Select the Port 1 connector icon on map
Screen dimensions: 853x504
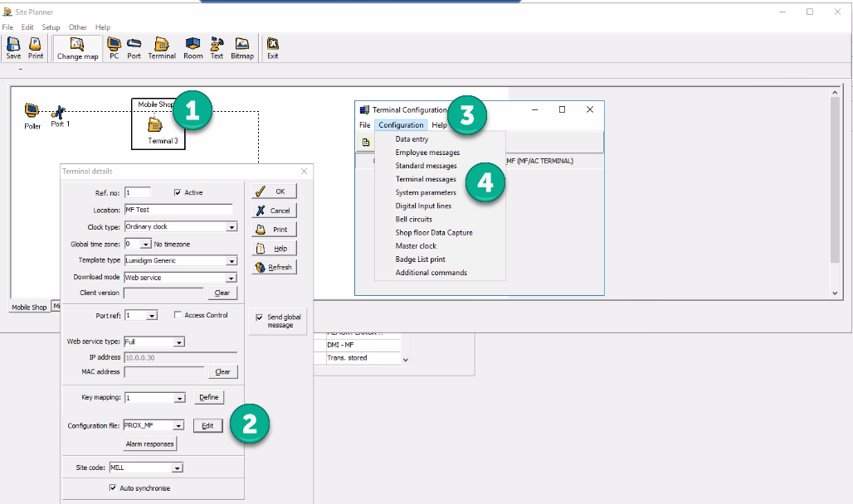(x=58, y=112)
